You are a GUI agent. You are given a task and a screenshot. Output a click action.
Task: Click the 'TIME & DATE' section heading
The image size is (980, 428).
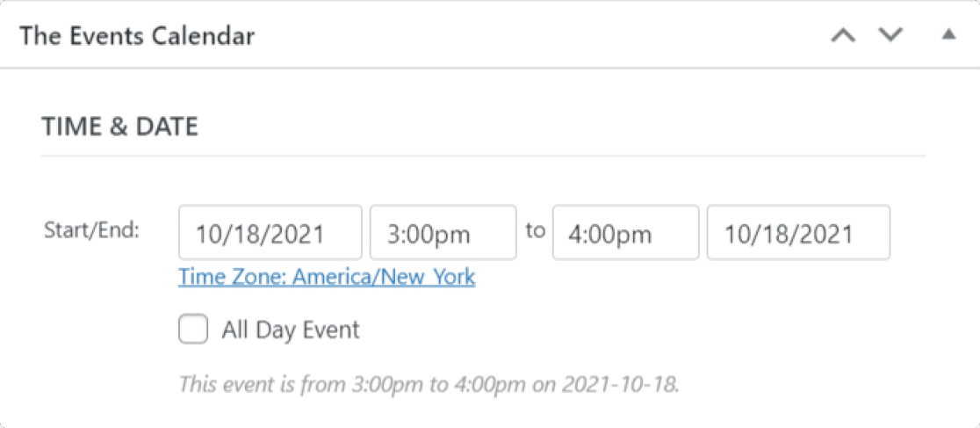[119, 127]
